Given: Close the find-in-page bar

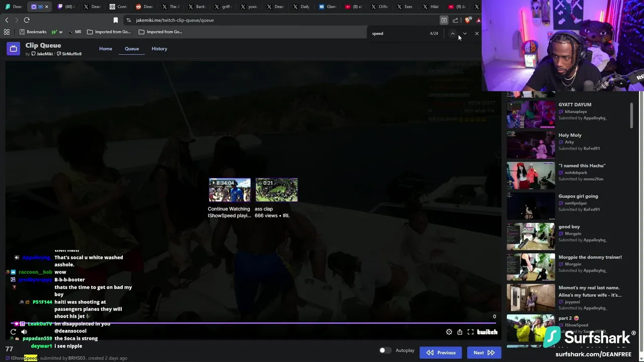Looking at the screenshot, I should (x=477, y=33).
